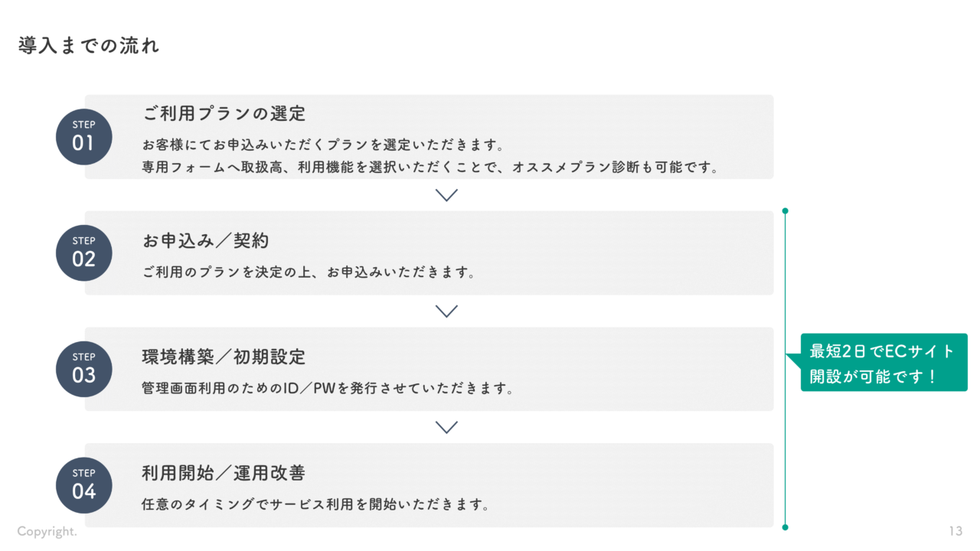
Task: Click the Copyright footer text
Action: [x=47, y=531]
